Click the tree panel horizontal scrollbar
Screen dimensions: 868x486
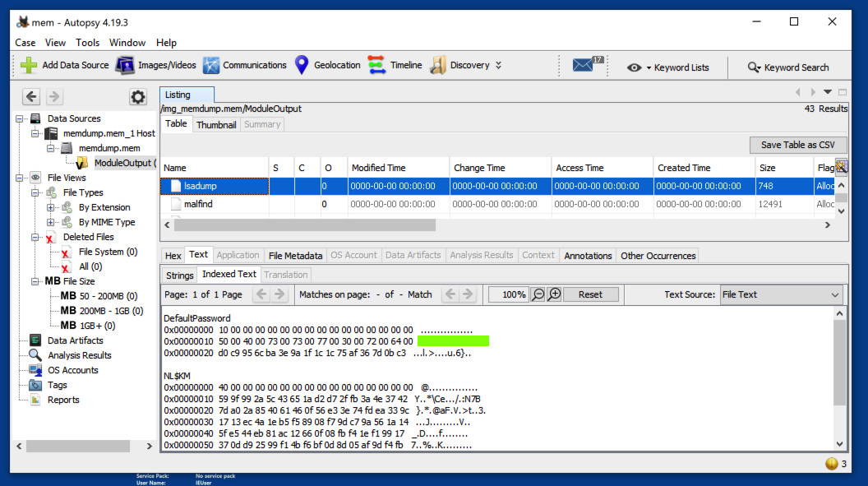(78, 446)
